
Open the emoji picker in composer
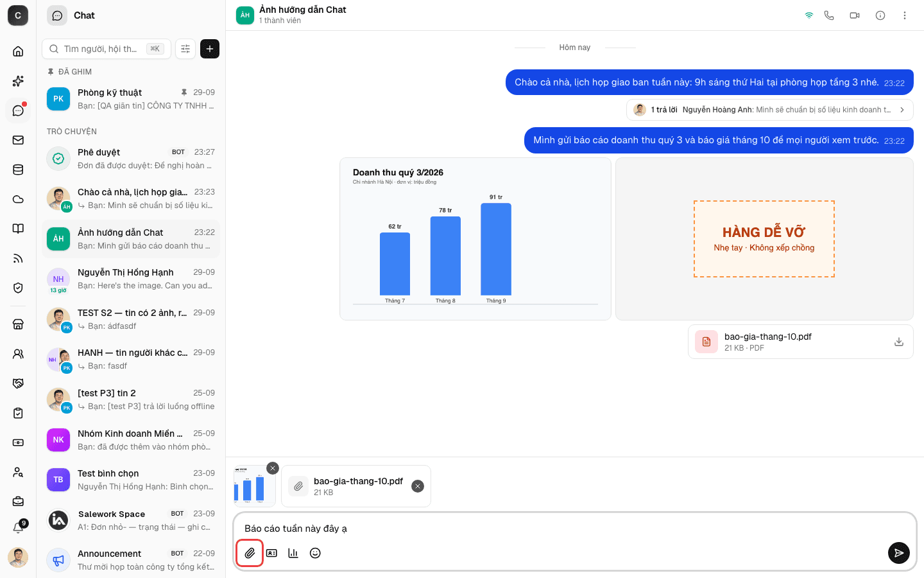pos(315,553)
